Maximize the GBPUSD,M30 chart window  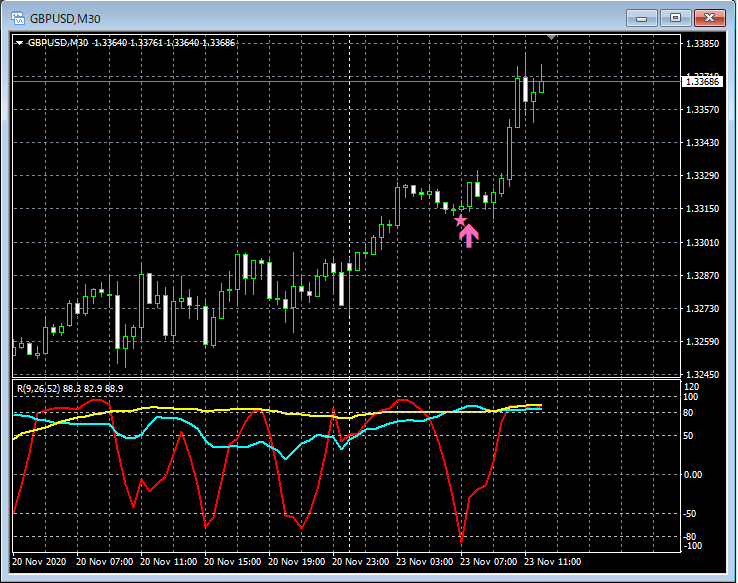pyautogui.click(x=675, y=17)
